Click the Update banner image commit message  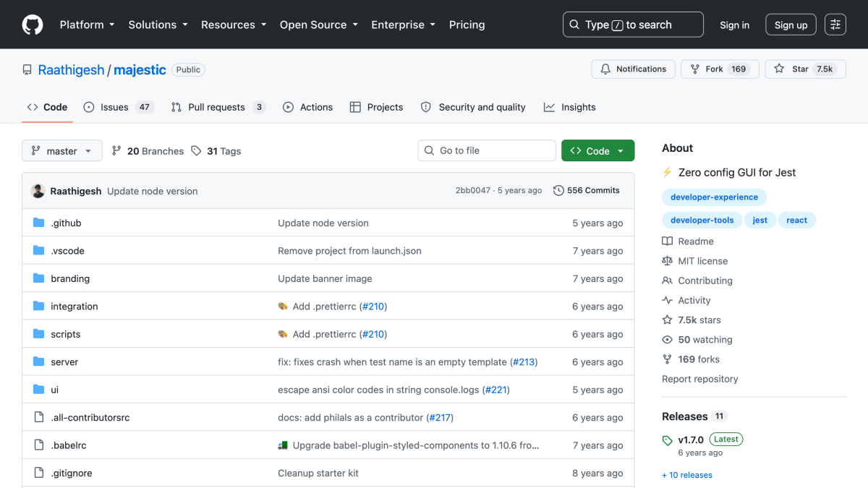(x=325, y=278)
